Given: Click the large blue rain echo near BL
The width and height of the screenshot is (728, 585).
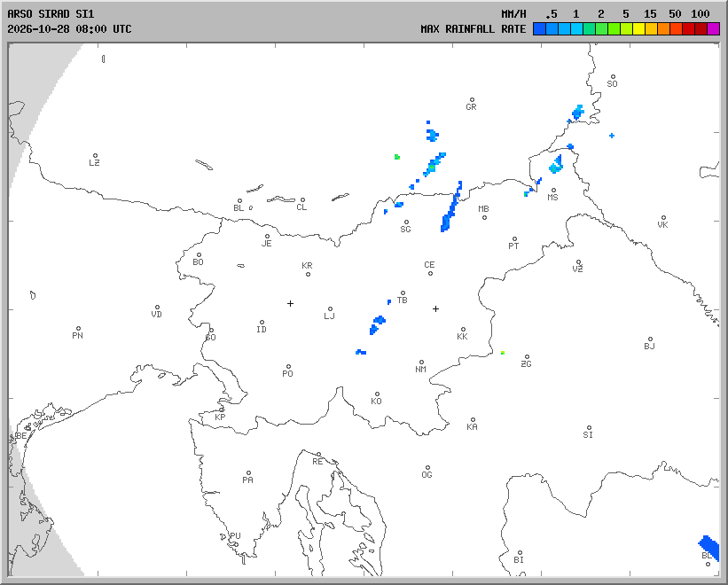Looking at the screenshot, I should [x=709, y=547].
